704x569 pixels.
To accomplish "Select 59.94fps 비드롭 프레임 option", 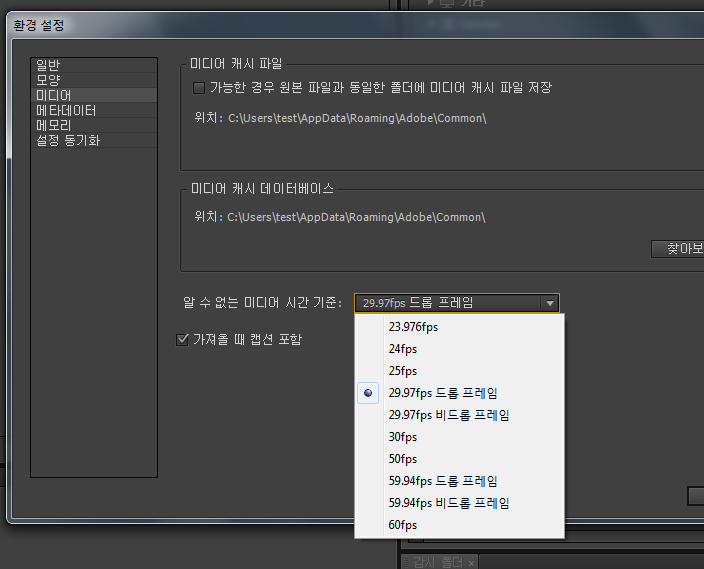I will 459,503.
